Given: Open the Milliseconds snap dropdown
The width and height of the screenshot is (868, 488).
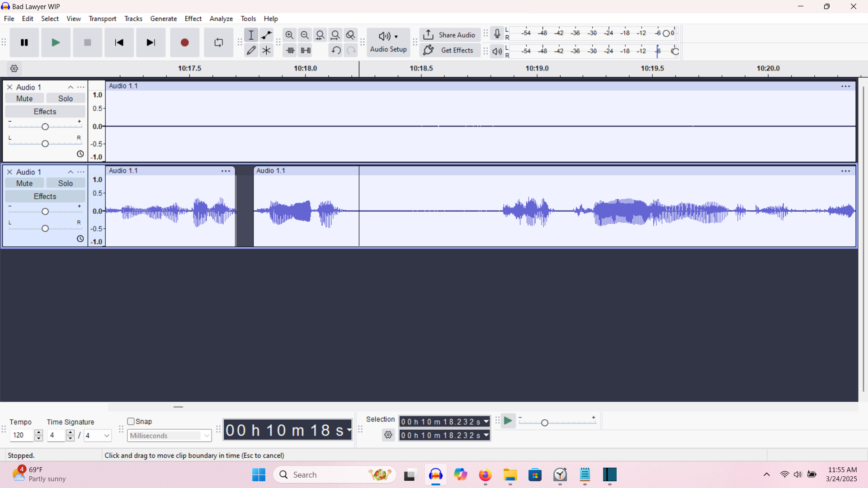Looking at the screenshot, I should click(170, 436).
